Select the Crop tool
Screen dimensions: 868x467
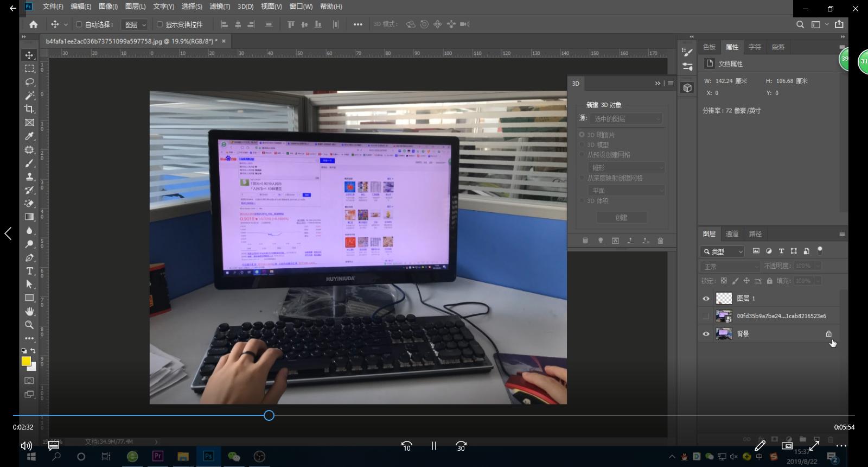[x=29, y=109]
